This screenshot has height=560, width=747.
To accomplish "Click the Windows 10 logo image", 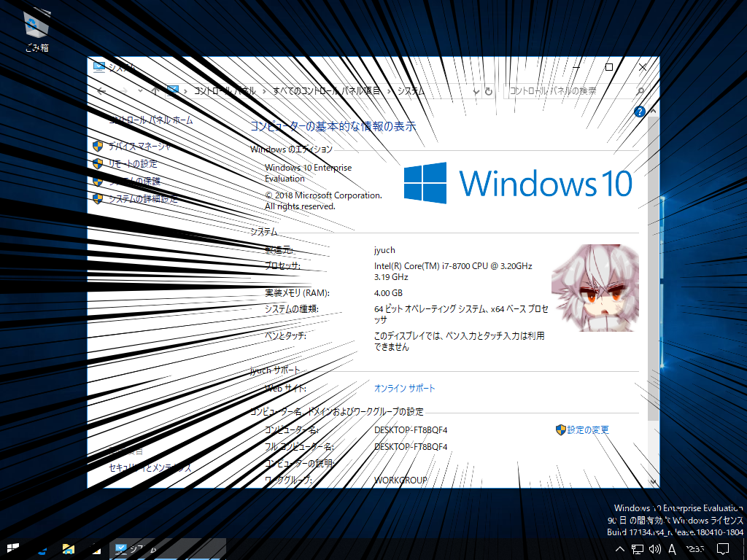I will point(518,183).
